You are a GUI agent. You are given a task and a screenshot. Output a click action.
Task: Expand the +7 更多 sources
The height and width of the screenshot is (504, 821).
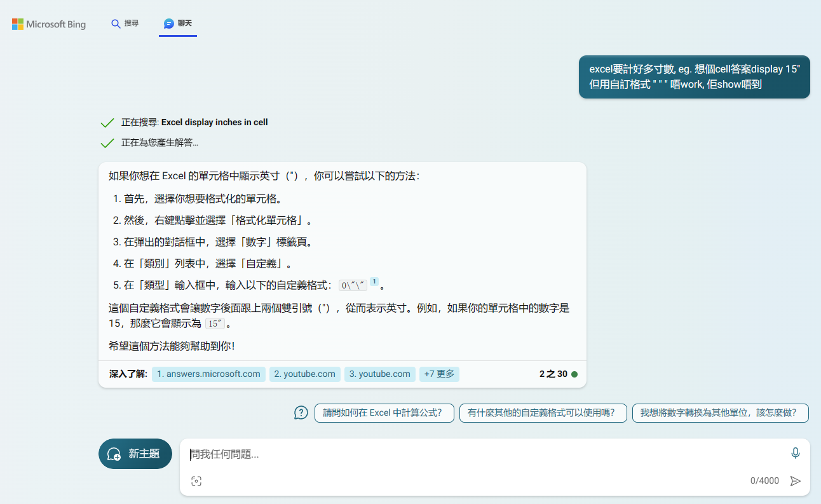(x=439, y=374)
